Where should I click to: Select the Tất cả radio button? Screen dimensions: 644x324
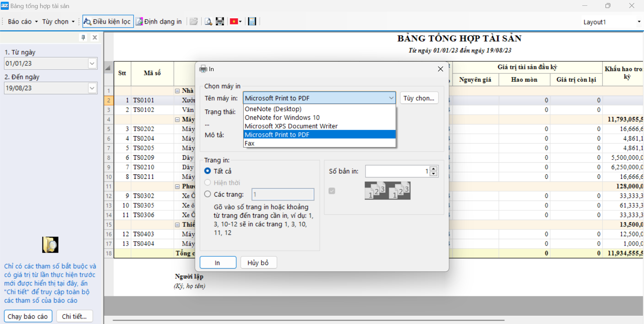click(x=208, y=171)
